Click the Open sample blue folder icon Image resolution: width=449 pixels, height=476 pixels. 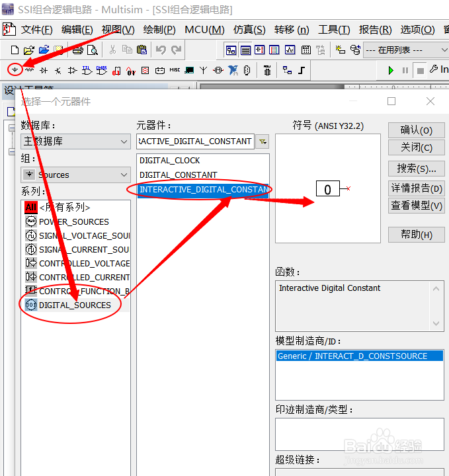tap(44, 50)
